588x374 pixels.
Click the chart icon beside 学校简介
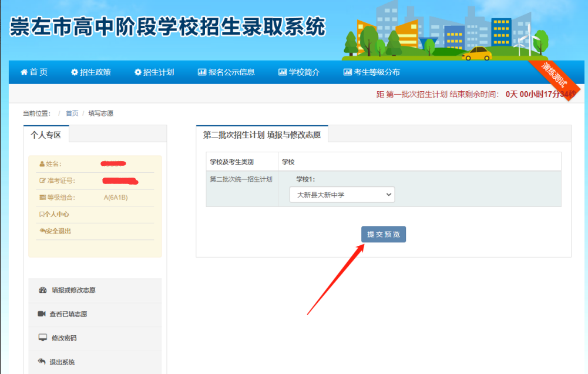point(283,72)
